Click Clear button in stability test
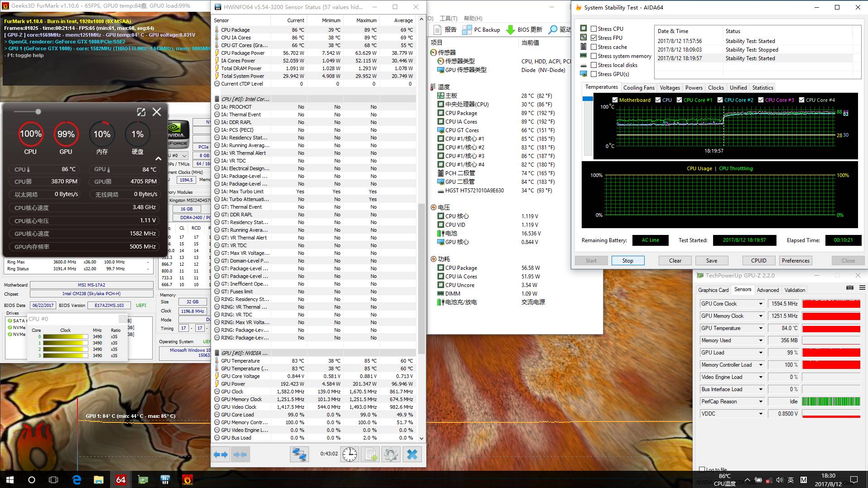The image size is (868, 488). coord(675,261)
